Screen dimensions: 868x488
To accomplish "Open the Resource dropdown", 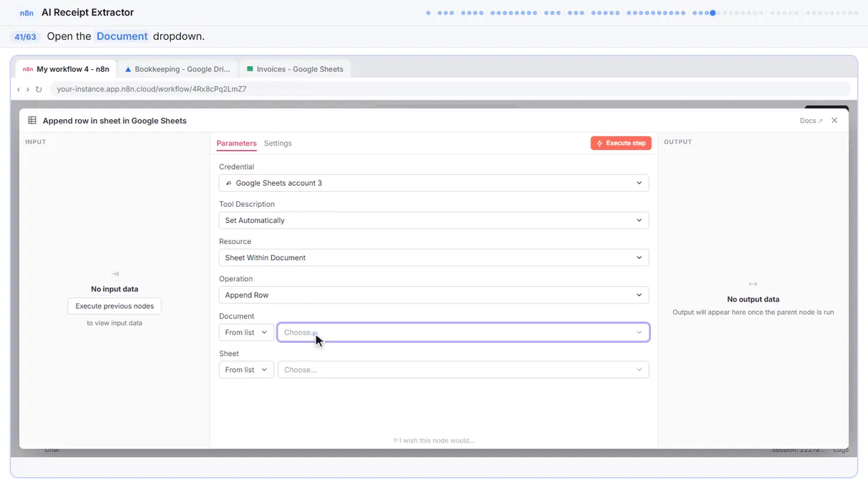I will coord(433,258).
